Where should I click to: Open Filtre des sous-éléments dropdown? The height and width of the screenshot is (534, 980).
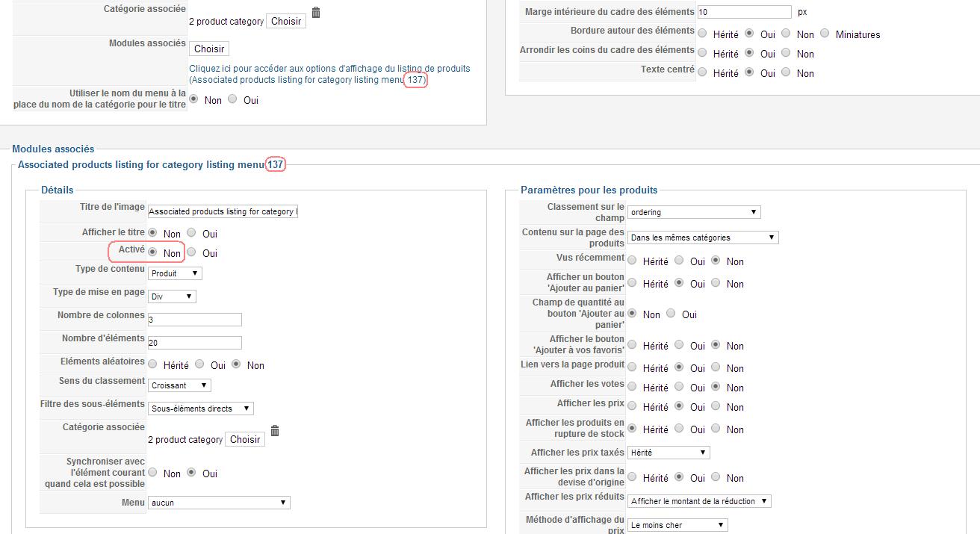(201, 409)
